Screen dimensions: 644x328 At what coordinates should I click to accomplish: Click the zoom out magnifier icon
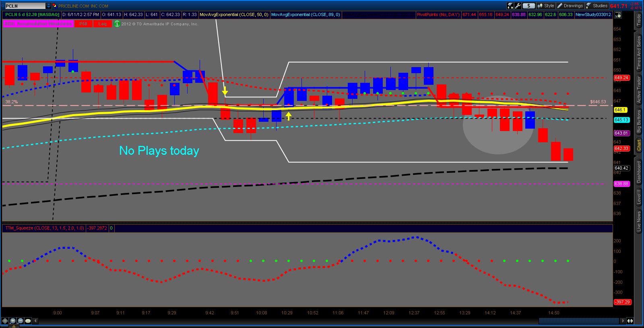coord(20,321)
